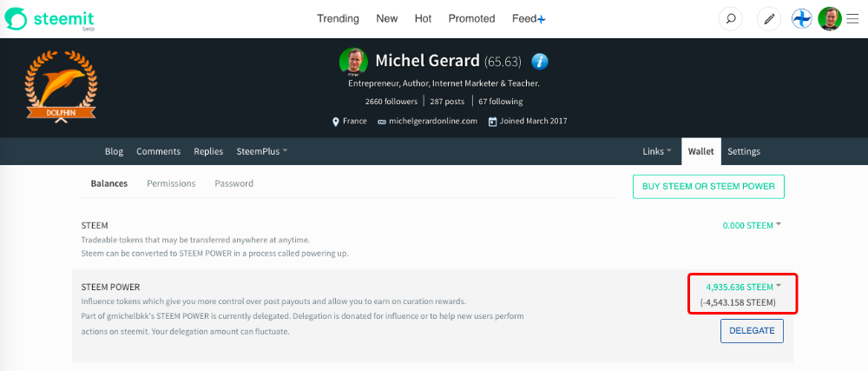868x371 pixels.
Task: Open the New posts page
Action: tap(387, 19)
